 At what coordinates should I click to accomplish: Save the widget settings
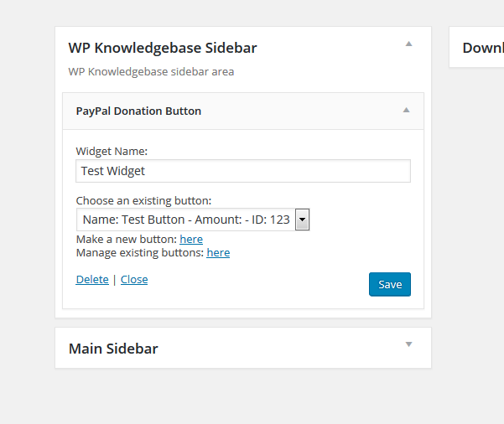coord(390,284)
